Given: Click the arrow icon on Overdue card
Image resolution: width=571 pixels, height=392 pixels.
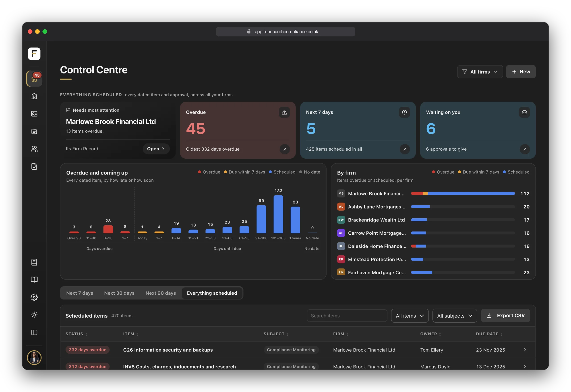Looking at the screenshot, I should [x=285, y=149].
